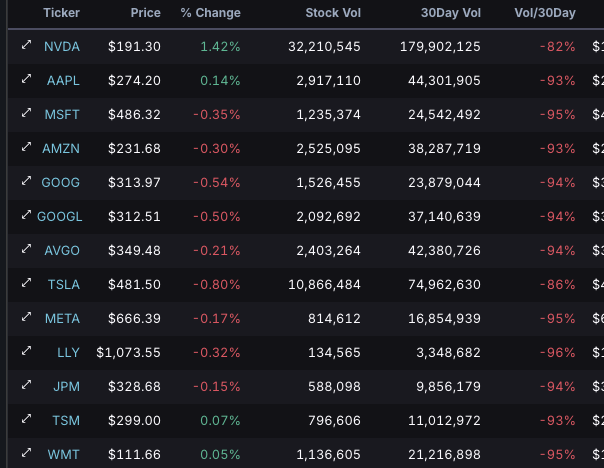This screenshot has height=468, width=604.
Task: Open the AVGO ticker link
Action: click(62, 250)
